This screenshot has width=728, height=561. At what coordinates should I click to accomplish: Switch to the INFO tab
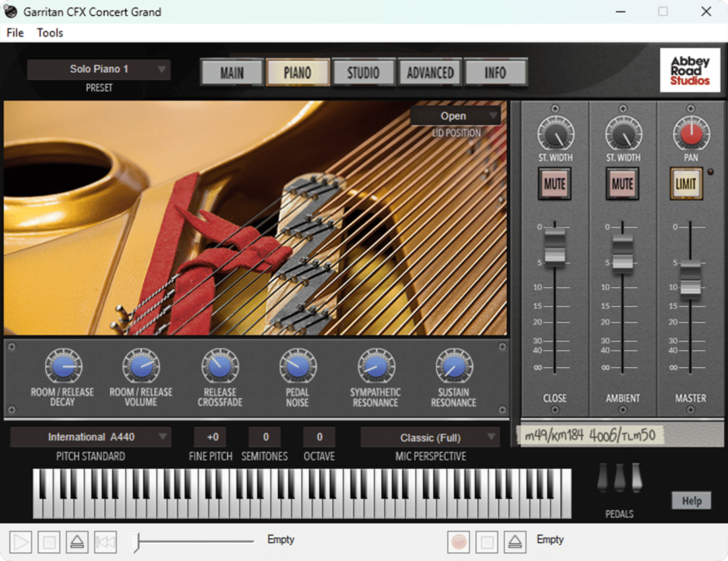495,72
